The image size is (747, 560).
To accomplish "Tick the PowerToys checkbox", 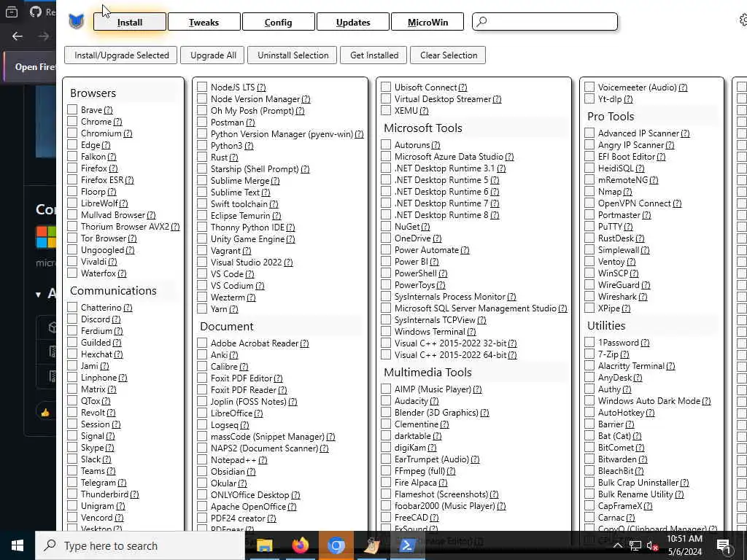I will coord(386,285).
